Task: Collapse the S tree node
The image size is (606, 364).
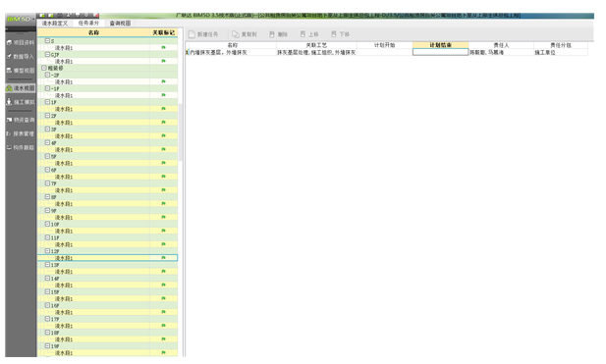Action: (47, 40)
